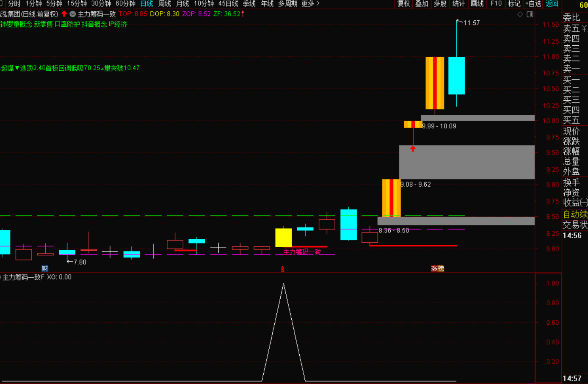588x384 pixels.
Task: Click the 涨榜 badge below the chart
Action: [x=437, y=268]
